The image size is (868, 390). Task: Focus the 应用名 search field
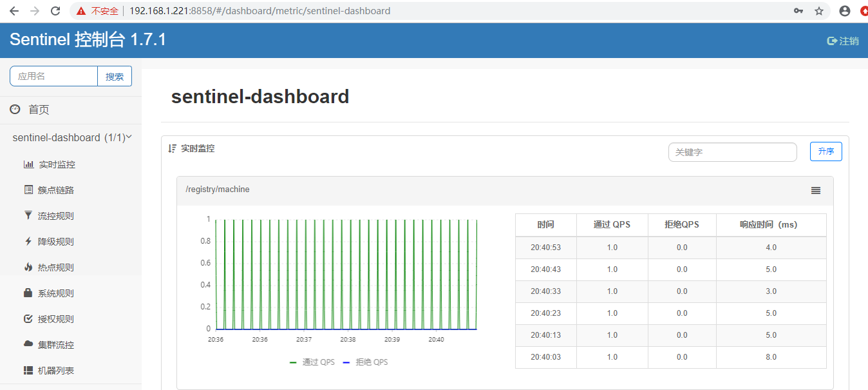[x=53, y=76]
